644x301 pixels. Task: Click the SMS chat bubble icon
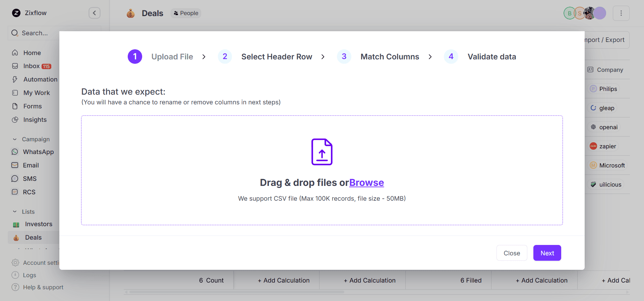tap(15, 179)
